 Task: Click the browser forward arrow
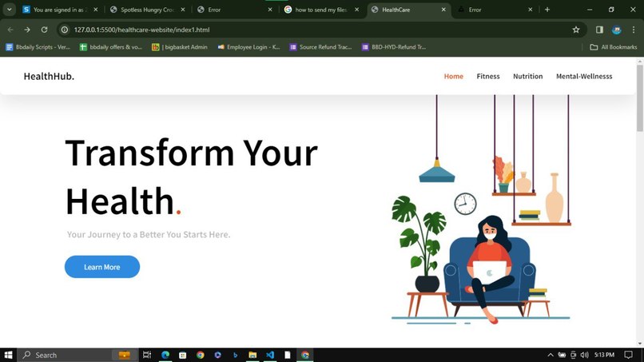click(x=27, y=30)
